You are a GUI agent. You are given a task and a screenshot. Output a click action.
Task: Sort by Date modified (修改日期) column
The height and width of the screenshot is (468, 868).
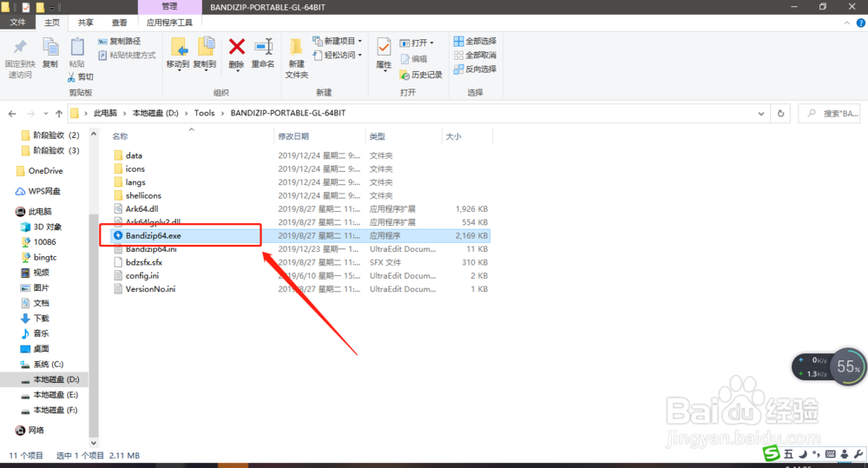[x=293, y=136]
